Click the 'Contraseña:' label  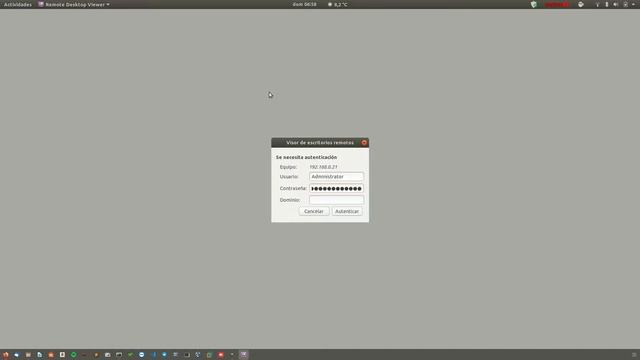pyautogui.click(x=293, y=189)
